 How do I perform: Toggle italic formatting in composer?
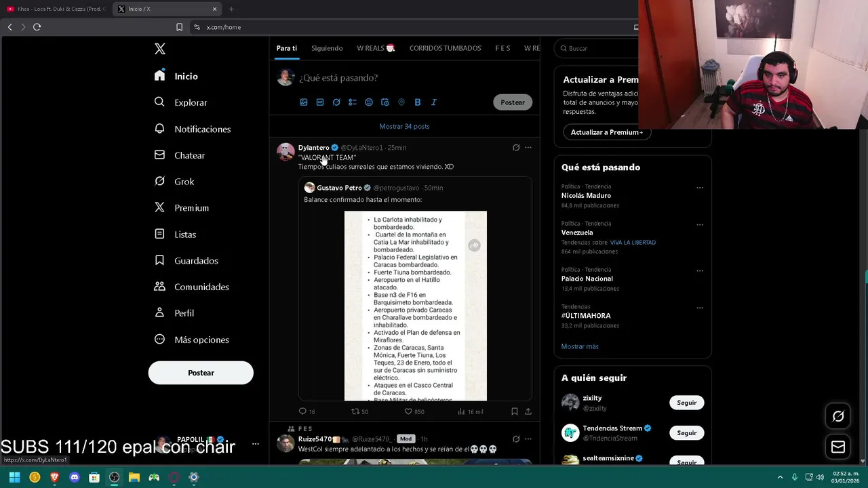tap(434, 102)
